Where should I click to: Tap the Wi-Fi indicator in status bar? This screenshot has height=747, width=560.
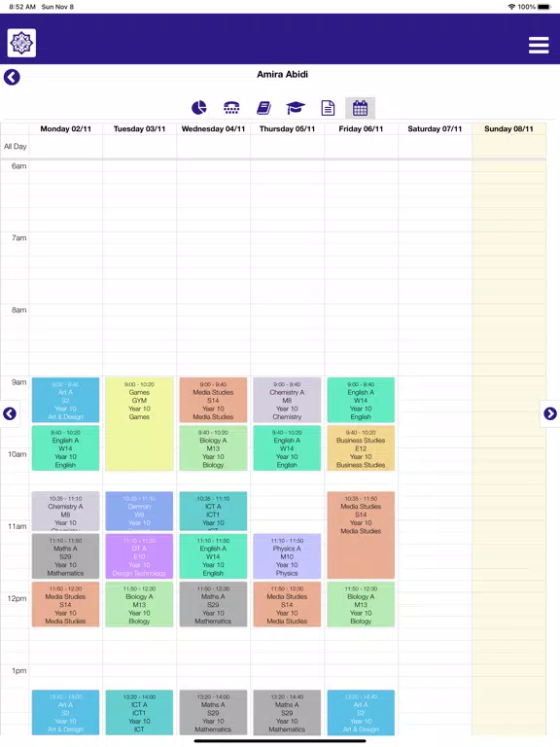pyautogui.click(x=512, y=7)
